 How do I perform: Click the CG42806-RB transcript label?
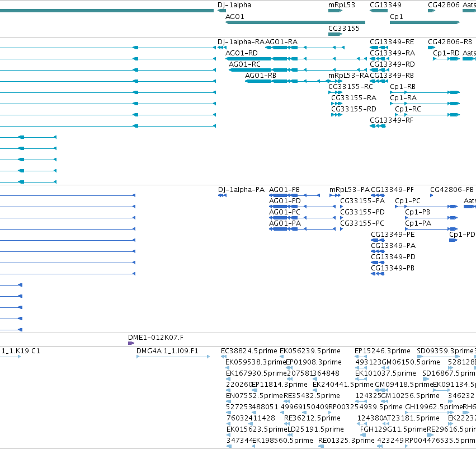pyautogui.click(x=450, y=42)
